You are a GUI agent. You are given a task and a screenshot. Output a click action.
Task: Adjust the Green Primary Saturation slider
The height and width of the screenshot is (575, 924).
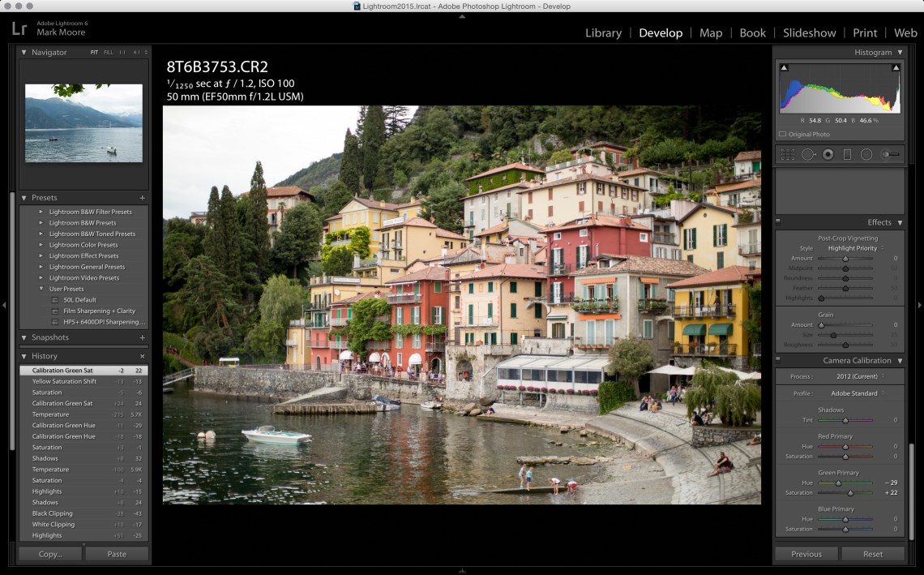tap(850, 493)
